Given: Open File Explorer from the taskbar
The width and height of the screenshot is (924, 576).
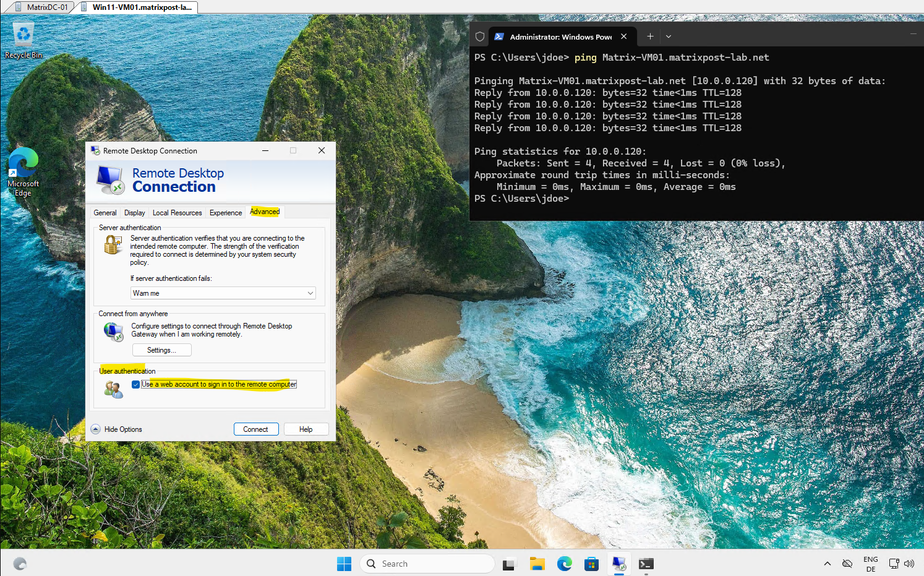Looking at the screenshot, I should [537, 564].
